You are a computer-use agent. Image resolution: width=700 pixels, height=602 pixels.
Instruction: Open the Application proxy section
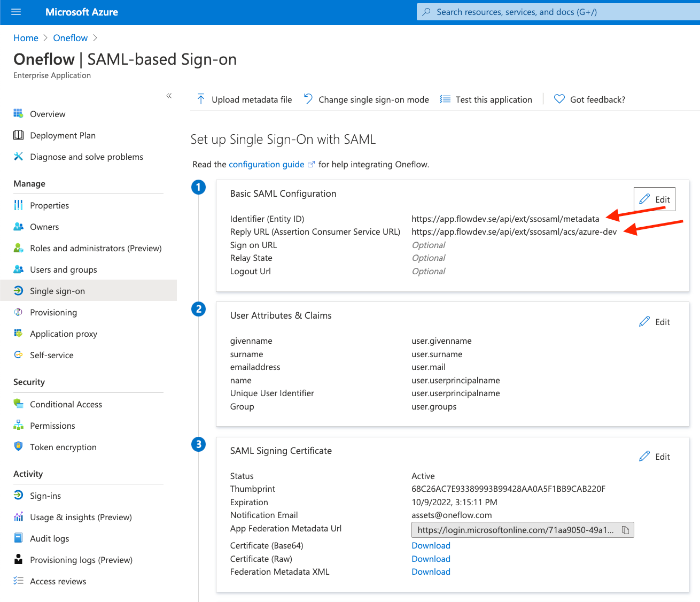pyautogui.click(x=64, y=334)
